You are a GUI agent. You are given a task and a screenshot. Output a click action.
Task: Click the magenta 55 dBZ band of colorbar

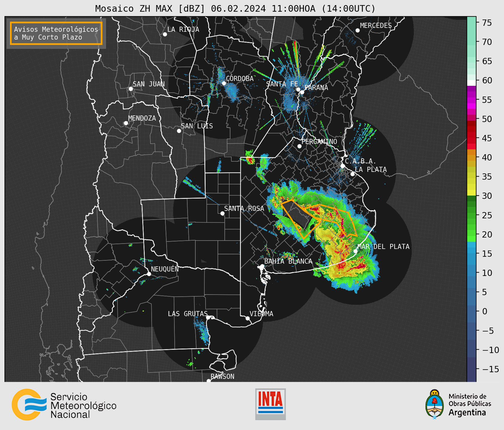point(471,100)
